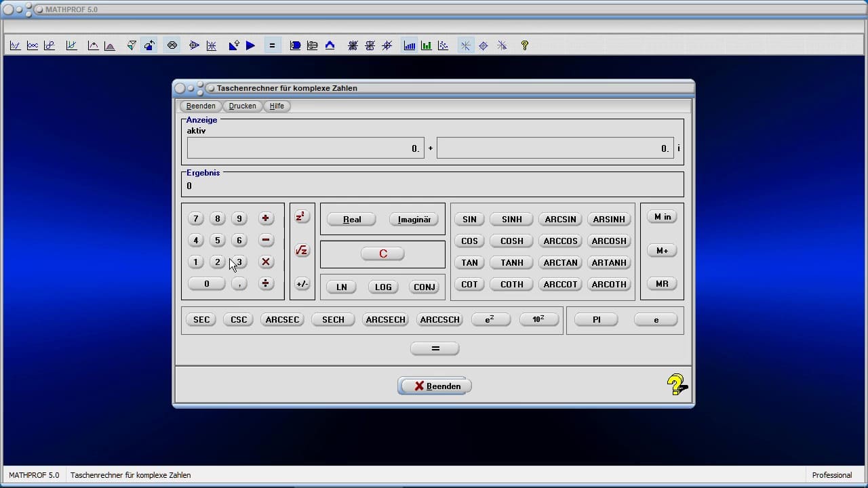Insert Euler constant e button
This screenshot has width=868, height=488.
[x=656, y=319]
